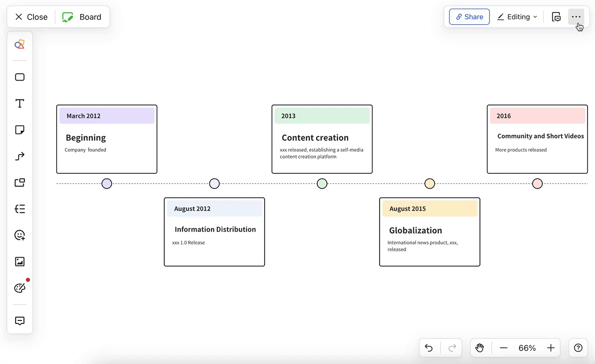Click the Share button
595x364 pixels.
point(469,17)
